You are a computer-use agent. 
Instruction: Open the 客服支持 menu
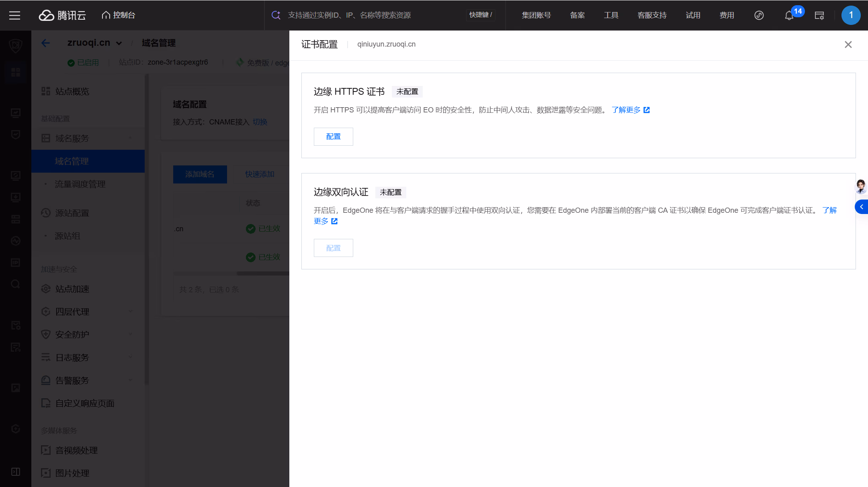(x=652, y=15)
